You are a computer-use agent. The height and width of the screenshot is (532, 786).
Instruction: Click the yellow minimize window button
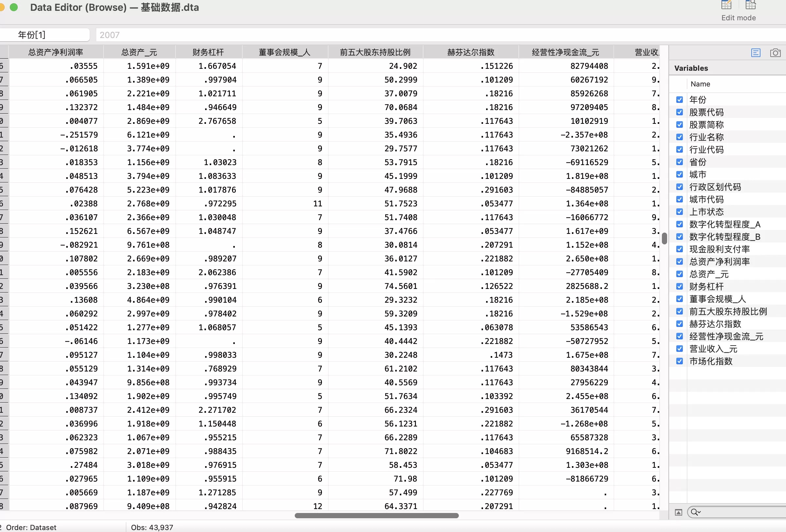tap(1, 7)
